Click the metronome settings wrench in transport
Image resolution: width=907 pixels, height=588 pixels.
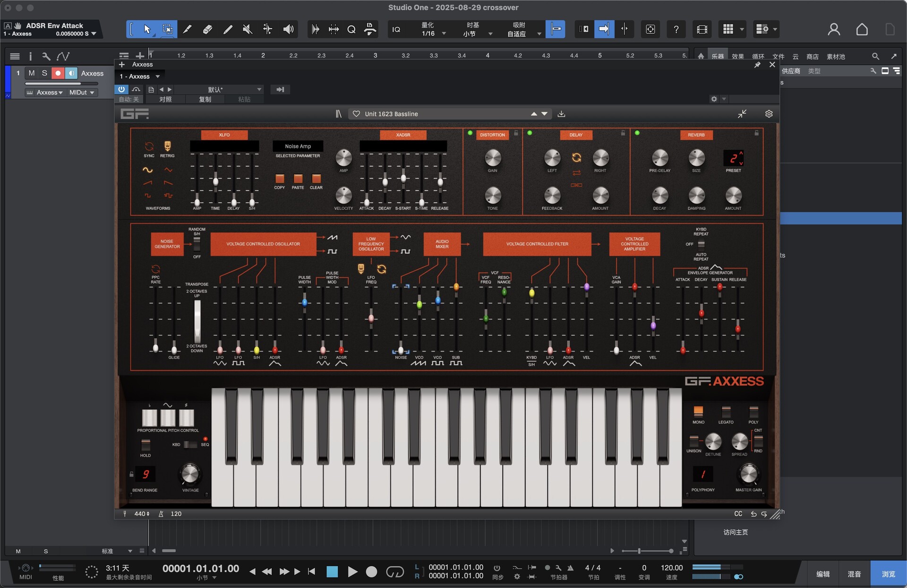point(558,568)
